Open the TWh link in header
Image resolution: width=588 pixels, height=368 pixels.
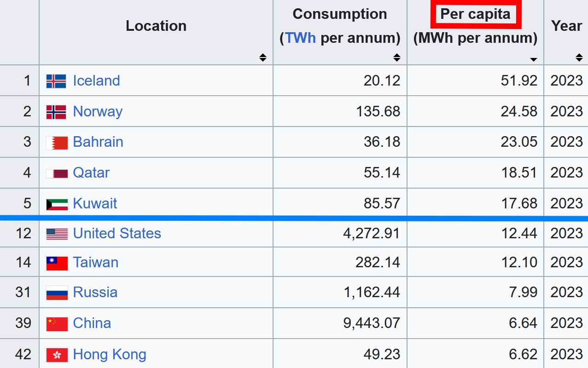(300, 38)
